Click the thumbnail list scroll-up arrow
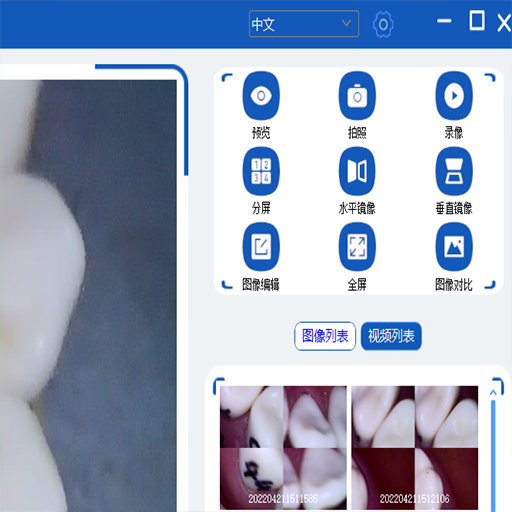The image size is (512, 512). (x=493, y=393)
